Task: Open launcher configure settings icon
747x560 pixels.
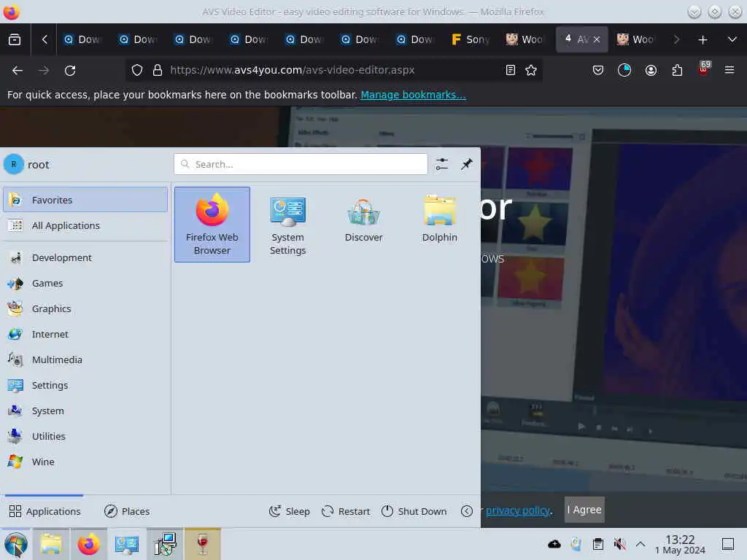Action: 442,164
